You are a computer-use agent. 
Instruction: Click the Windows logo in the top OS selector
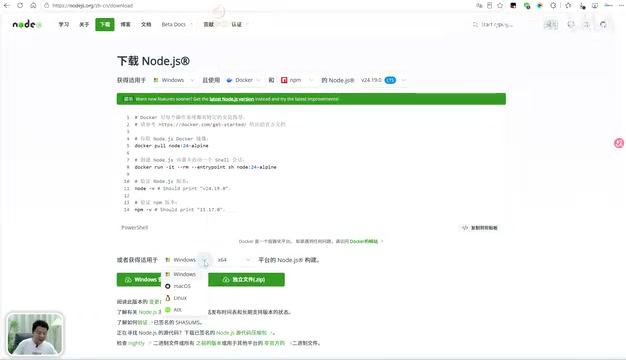pos(156,80)
